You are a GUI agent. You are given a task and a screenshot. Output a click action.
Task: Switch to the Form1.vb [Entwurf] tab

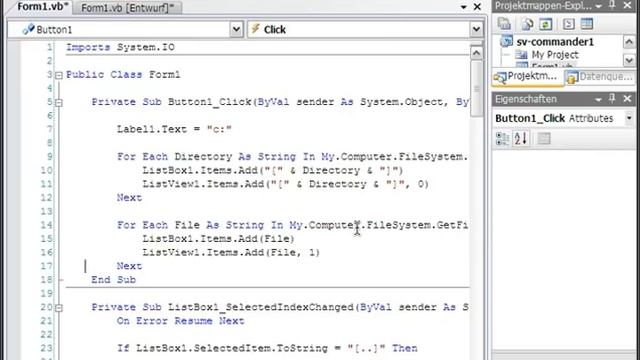click(x=127, y=7)
